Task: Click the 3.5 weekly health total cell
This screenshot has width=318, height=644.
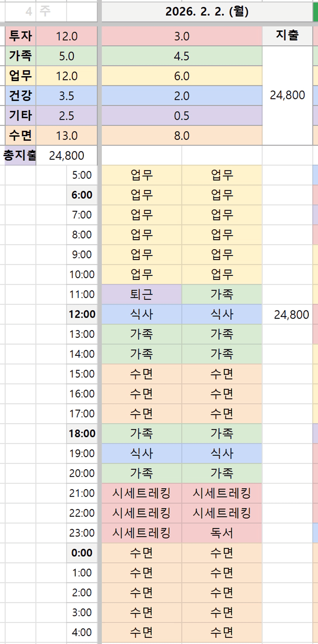Action: pos(67,96)
